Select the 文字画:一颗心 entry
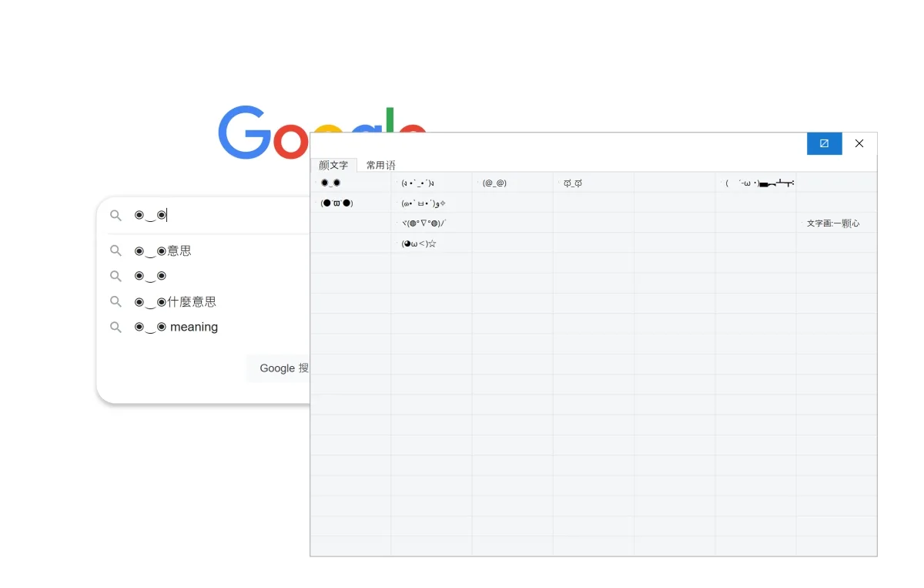Image resolution: width=924 pixels, height=588 pixels. pyautogui.click(x=836, y=223)
